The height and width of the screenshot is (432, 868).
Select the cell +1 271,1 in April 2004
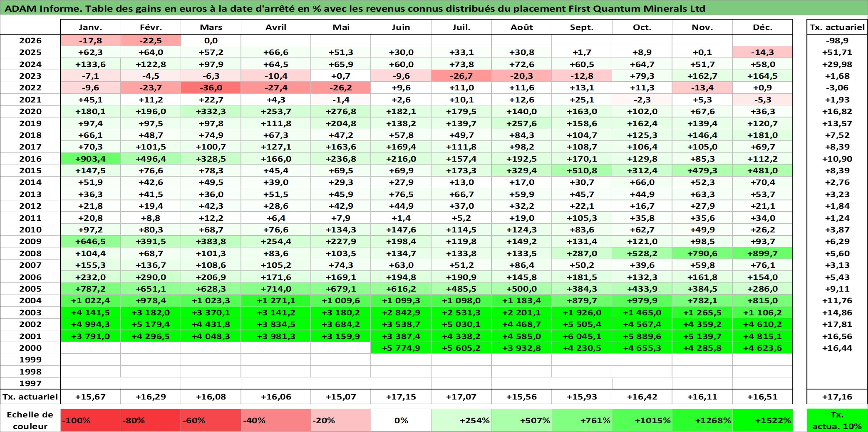276,300
